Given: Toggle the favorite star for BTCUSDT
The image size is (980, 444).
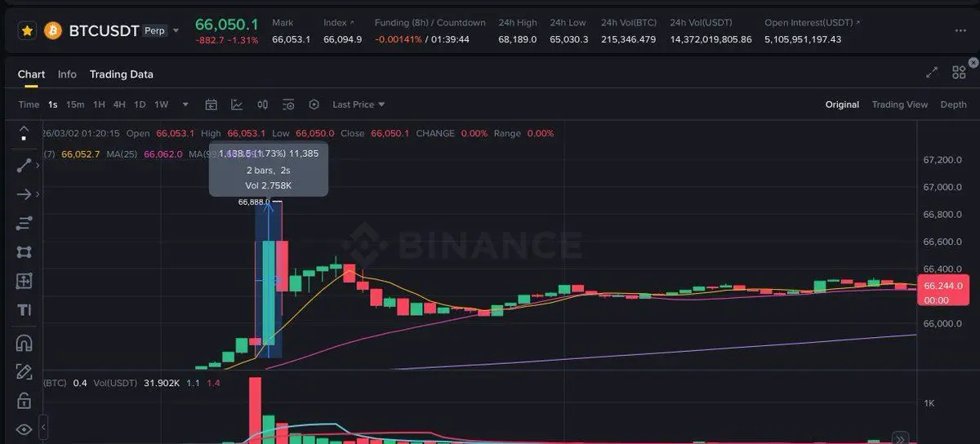Looking at the screenshot, I should (x=27, y=31).
